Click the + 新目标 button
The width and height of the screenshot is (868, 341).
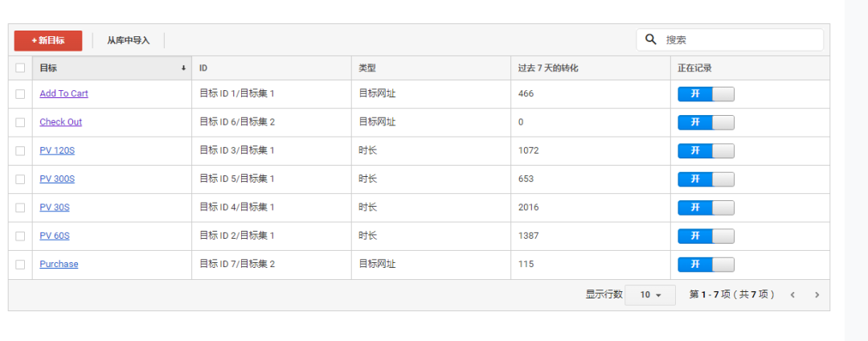pos(48,40)
